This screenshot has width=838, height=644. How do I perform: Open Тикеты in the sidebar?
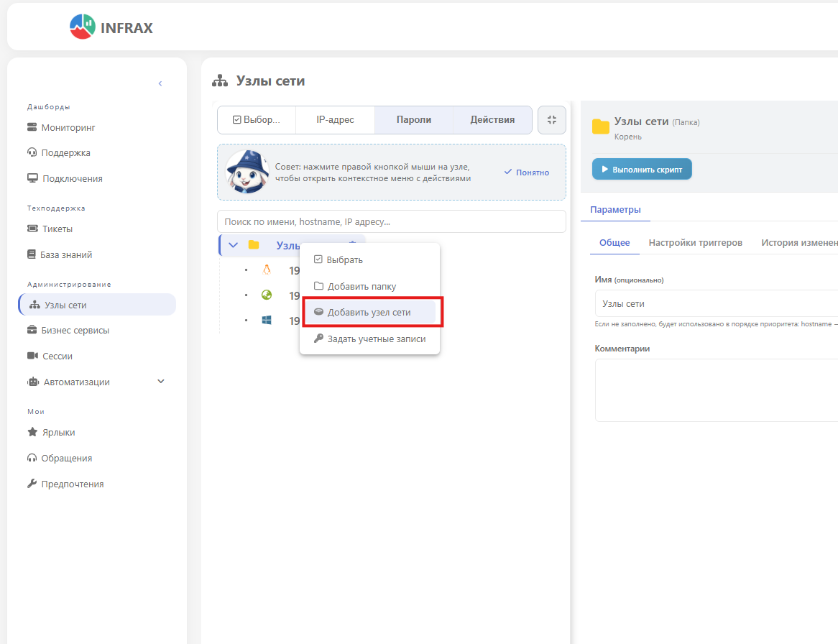pyautogui.click(x=57, y=229)
